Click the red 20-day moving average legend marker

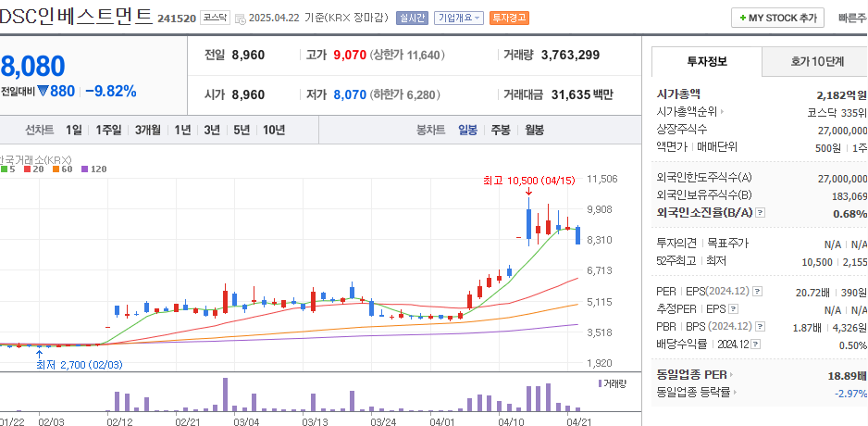pos(28,169)
